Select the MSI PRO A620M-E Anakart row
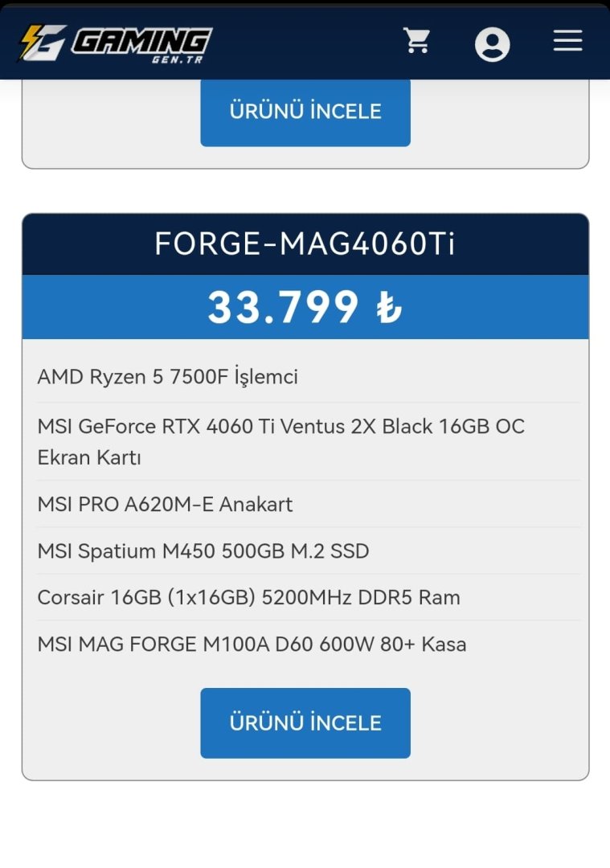This screenshot has height=868, width=610. (x=165, y=504)
